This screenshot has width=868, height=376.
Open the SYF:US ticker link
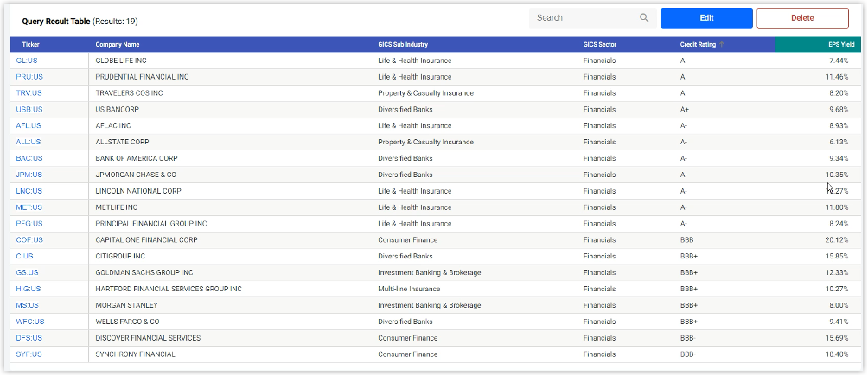(29, 354)
